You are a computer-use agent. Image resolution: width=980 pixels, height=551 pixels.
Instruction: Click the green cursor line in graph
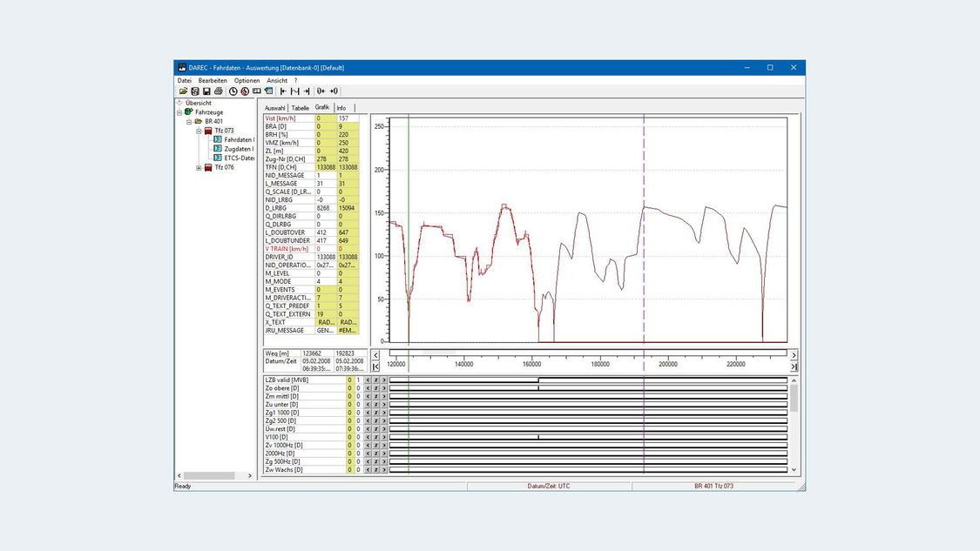click(409, 229)
